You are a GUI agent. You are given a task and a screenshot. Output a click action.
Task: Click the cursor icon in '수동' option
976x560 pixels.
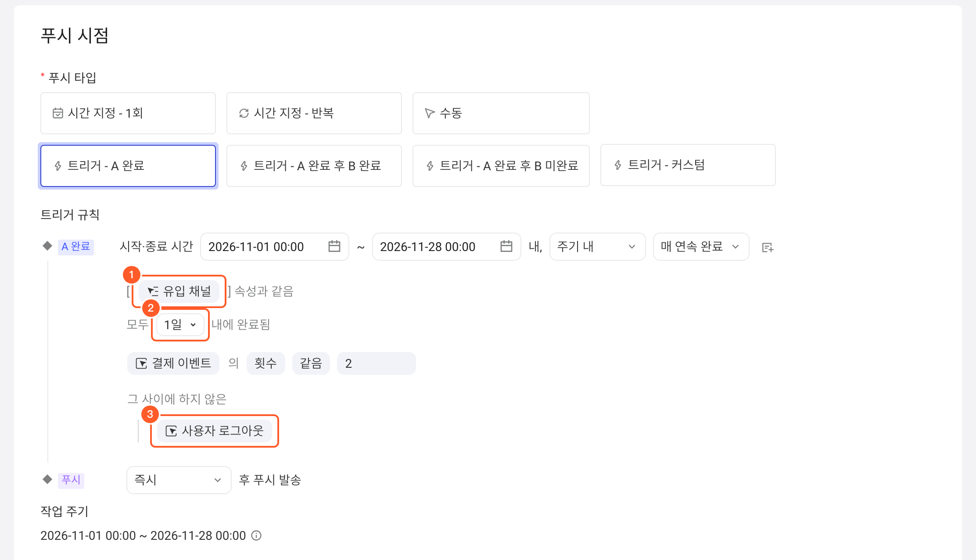click(430, 113)
